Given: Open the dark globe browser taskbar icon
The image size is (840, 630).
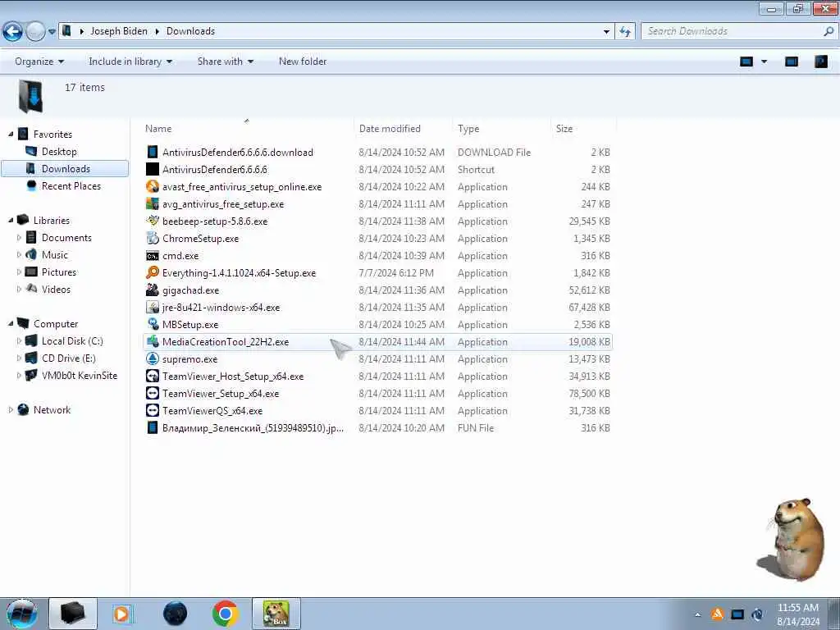Looking at the screenshot, I should (x=175, y=614).
